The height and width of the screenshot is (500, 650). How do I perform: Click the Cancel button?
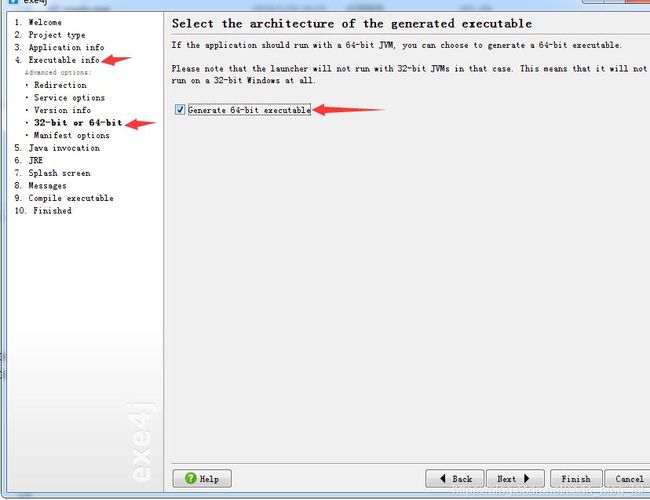tap(628, 479)
